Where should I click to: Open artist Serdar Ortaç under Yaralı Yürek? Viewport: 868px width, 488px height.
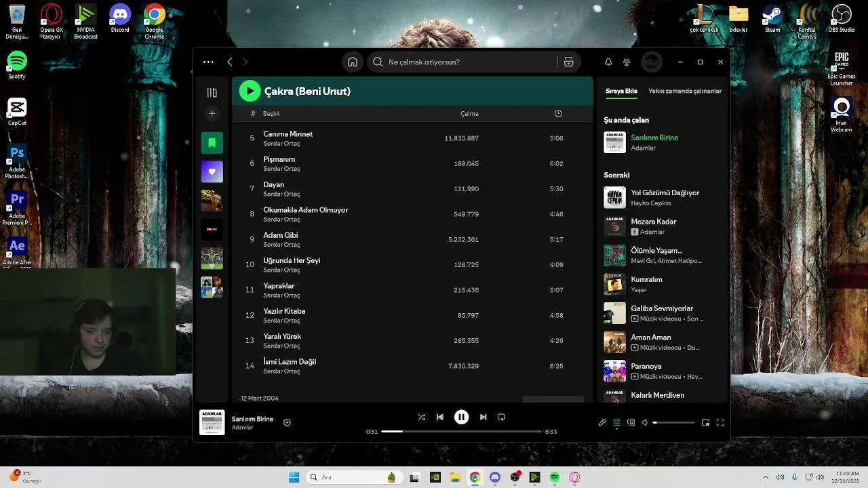click(281, 346)
